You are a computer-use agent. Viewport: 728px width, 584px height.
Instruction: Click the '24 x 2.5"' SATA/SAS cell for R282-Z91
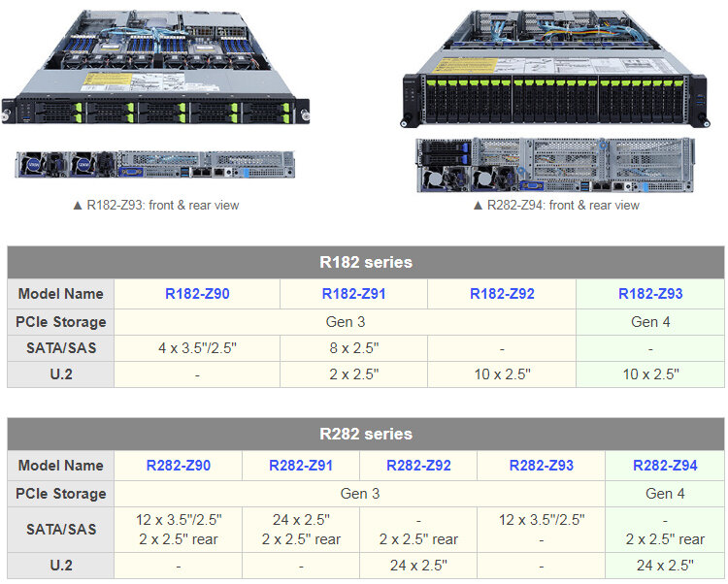click(x=301, y=520)
